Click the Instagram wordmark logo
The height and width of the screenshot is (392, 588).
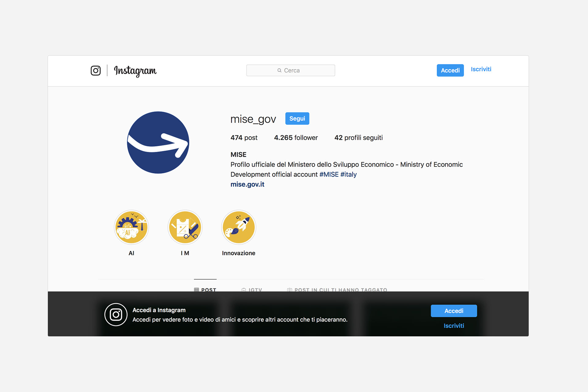(135, 71)
